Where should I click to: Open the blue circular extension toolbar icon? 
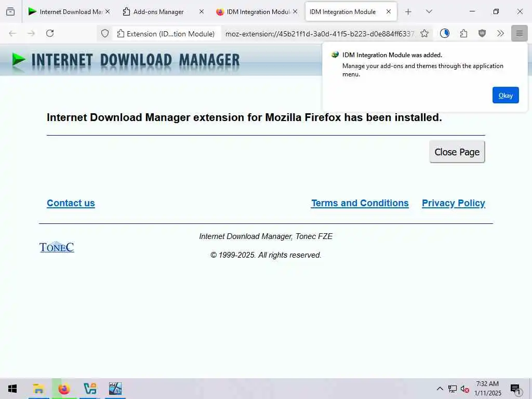[x=445, y=33]
